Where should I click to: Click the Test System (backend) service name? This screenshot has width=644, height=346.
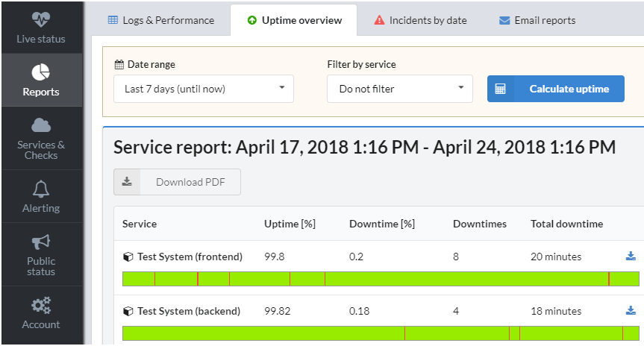tap(189, 311)
